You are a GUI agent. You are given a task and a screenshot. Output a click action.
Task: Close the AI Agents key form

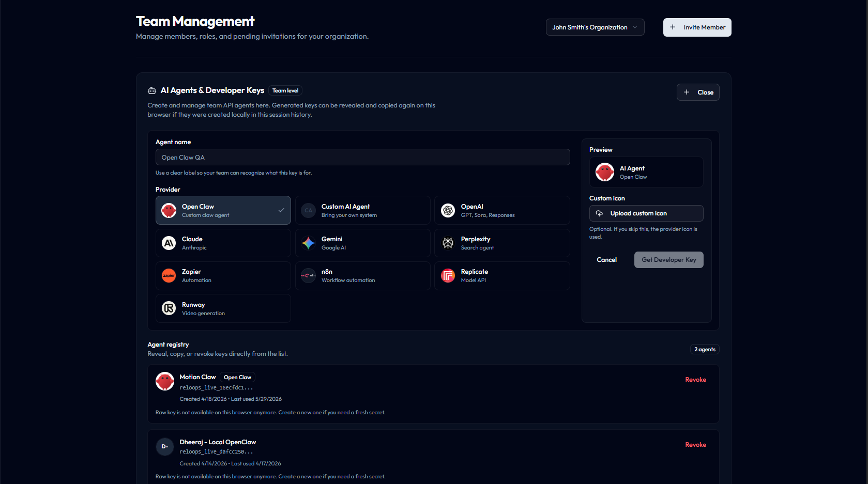click(x=698, y=92)
